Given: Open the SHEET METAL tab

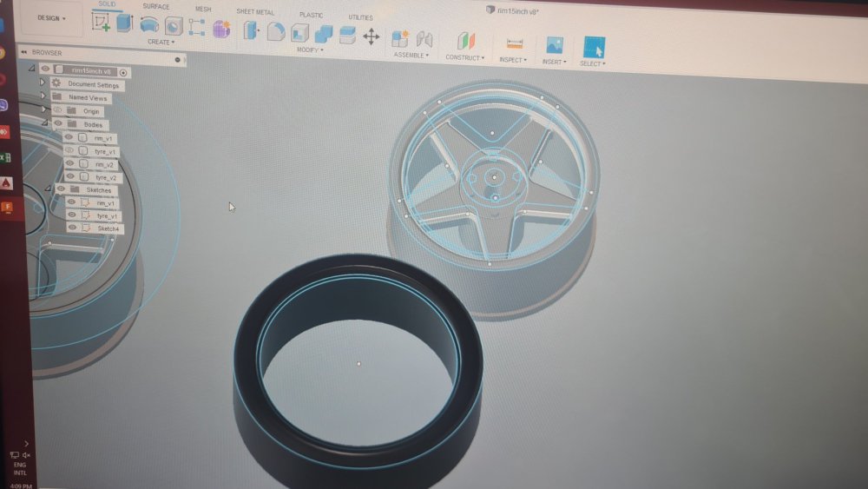Looking at the screenshot, I should [254, 12].
